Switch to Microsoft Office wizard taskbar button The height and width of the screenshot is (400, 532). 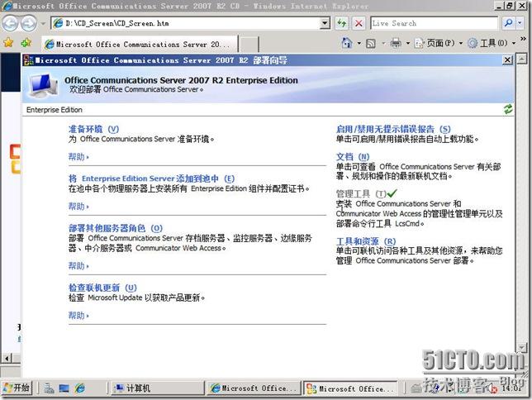(350, 388)
